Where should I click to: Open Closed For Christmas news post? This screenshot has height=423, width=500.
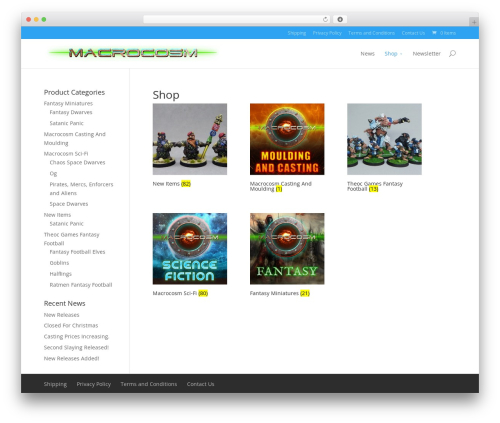click(x=71, y=325)
